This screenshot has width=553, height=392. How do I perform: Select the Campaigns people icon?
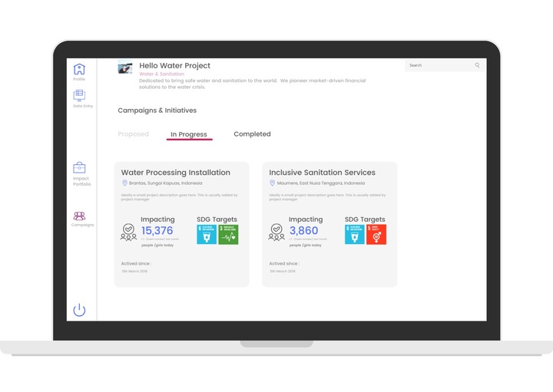80,216
